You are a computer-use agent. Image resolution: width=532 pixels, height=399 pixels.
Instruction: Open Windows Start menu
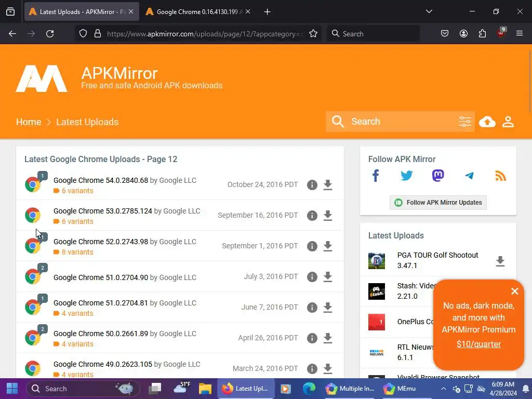click(x=12, y=389)
